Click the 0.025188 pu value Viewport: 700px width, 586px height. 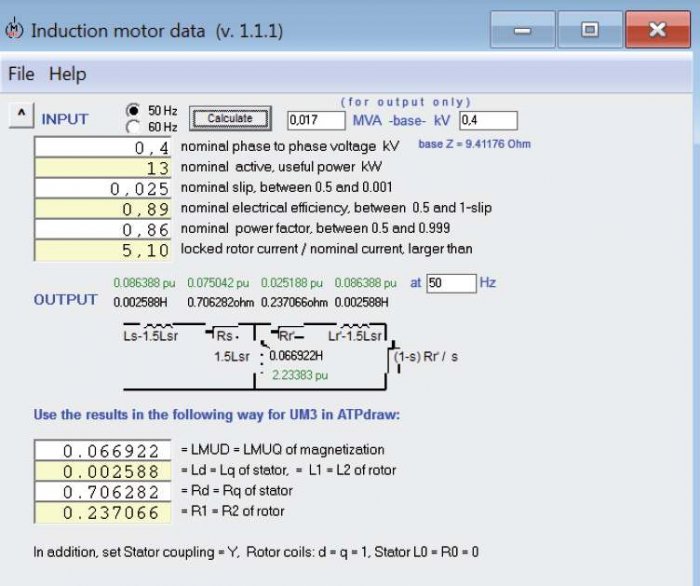[292, 283]
